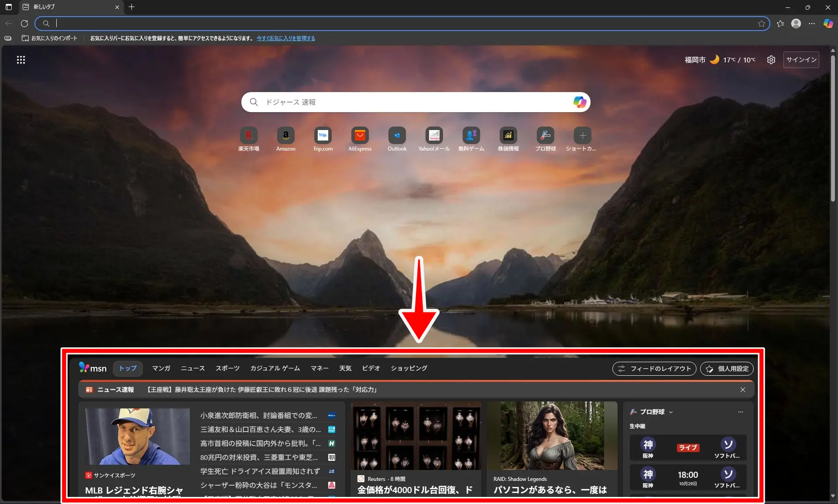Open the apps grid launcher icon
Screen dimensions: 838x504
[x=21, y=60]
